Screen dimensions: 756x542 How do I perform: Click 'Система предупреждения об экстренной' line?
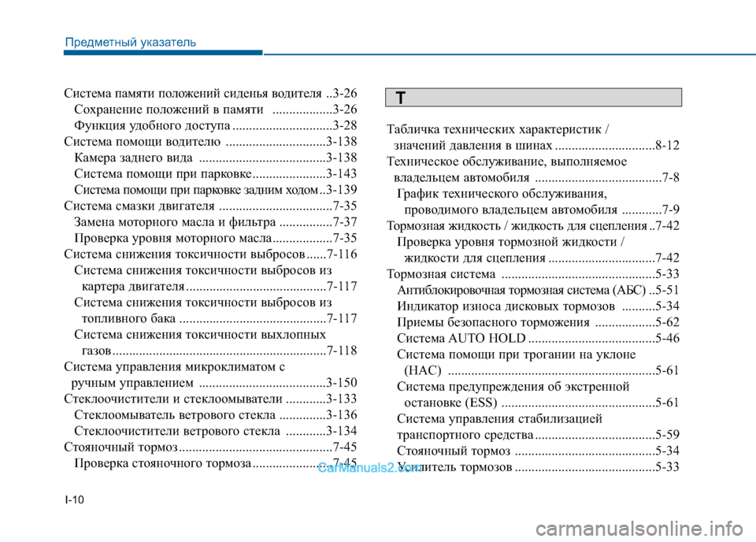(513, 387)
